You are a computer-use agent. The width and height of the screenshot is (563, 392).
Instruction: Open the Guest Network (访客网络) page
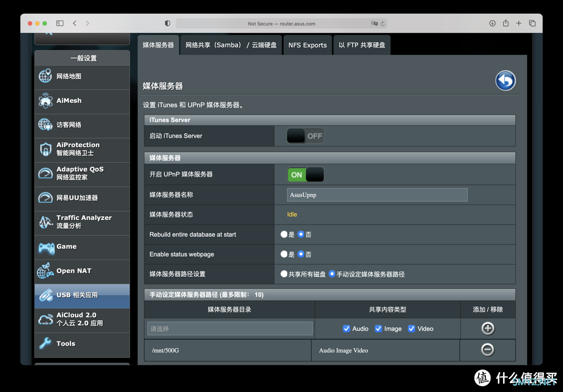[x=82, y=125]
